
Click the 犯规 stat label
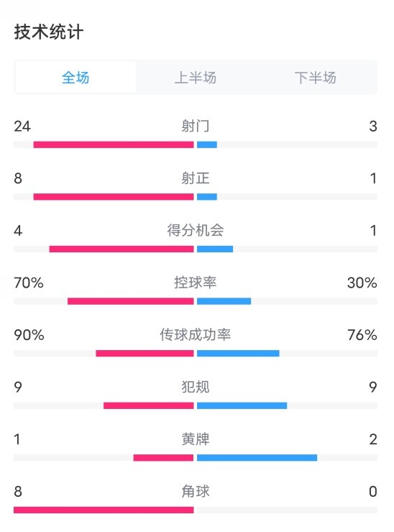195,387
